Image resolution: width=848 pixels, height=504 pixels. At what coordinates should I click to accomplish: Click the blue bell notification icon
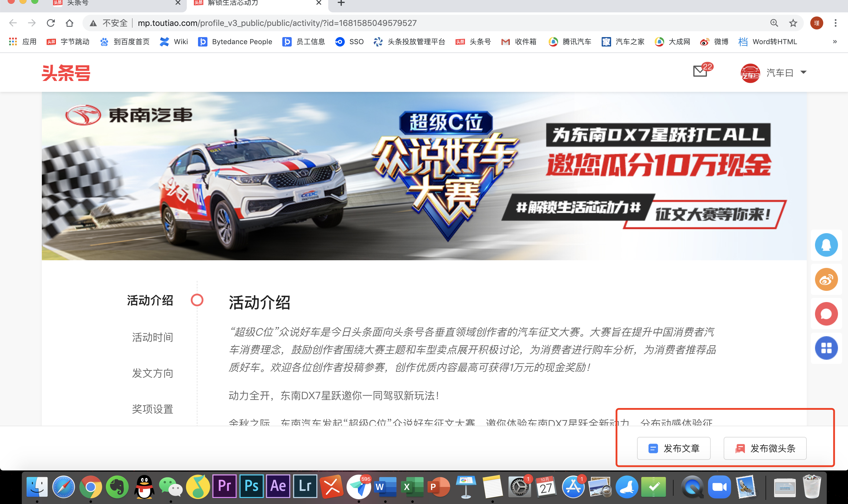[826, 245]
